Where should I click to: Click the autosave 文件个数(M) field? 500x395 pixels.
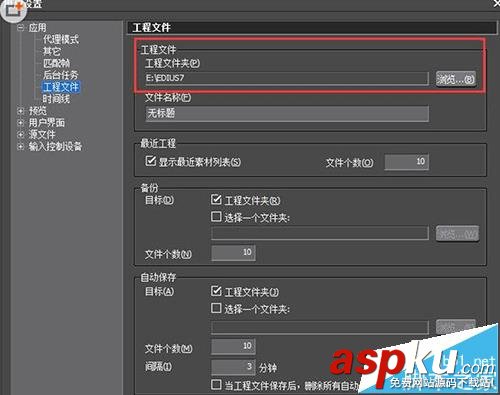pyautogui.click(x=234, y=346)
